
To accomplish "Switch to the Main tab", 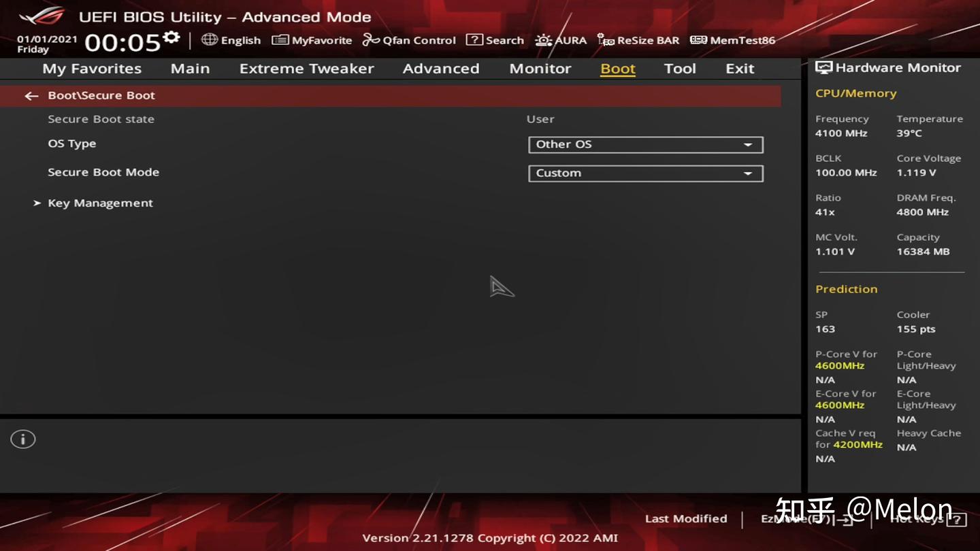I will click(x=190, y=68).
